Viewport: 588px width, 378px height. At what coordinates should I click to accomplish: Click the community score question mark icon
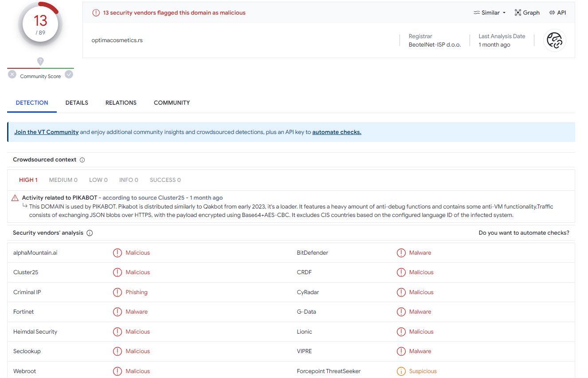coord(40,61)
